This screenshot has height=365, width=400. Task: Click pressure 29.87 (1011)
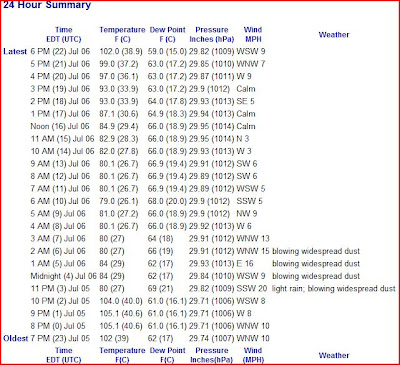click(212, 76)
